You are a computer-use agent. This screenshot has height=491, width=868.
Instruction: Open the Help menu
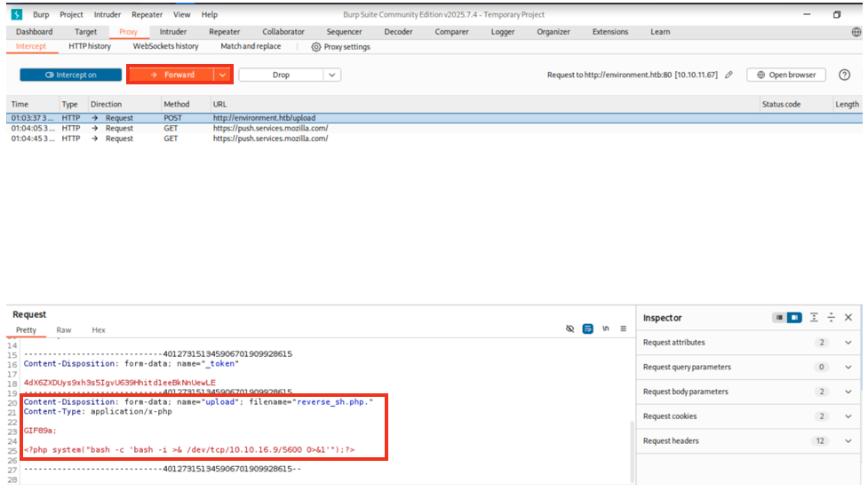point(210,15)
